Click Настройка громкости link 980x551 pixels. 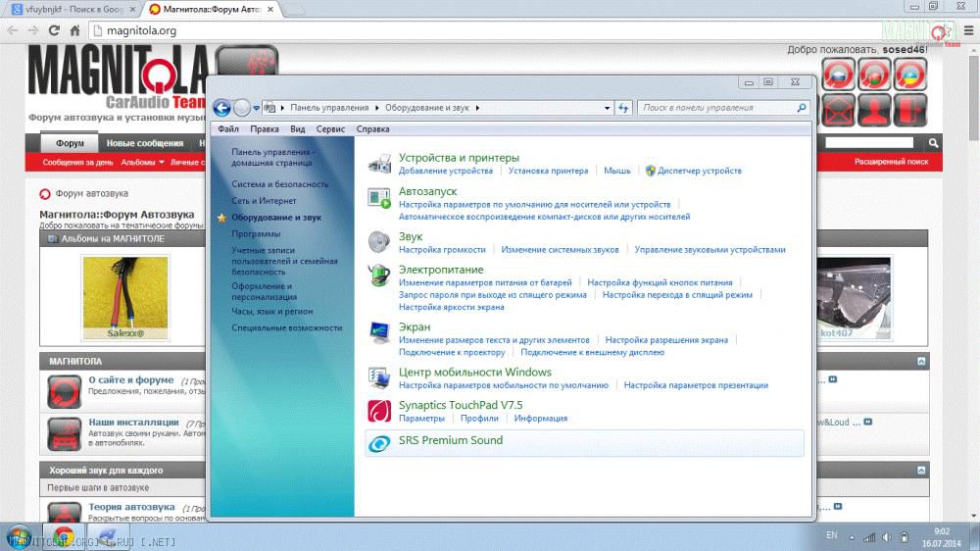point(442,250)
